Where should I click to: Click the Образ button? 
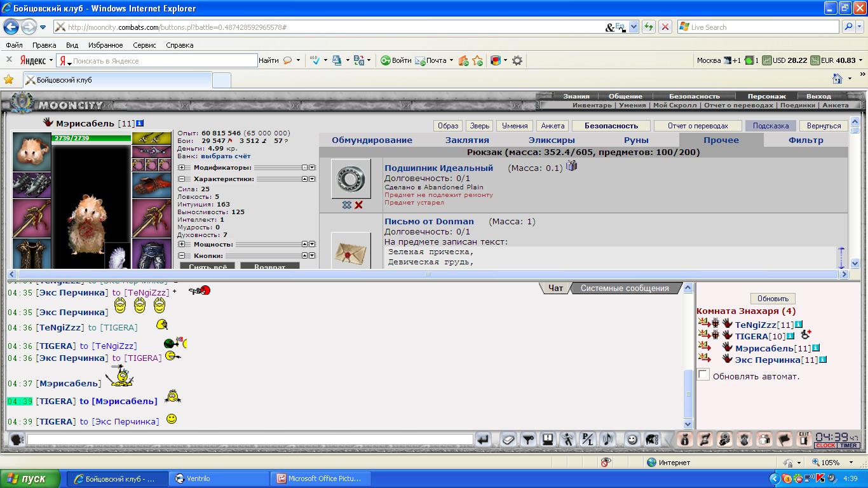coord(448,126)
